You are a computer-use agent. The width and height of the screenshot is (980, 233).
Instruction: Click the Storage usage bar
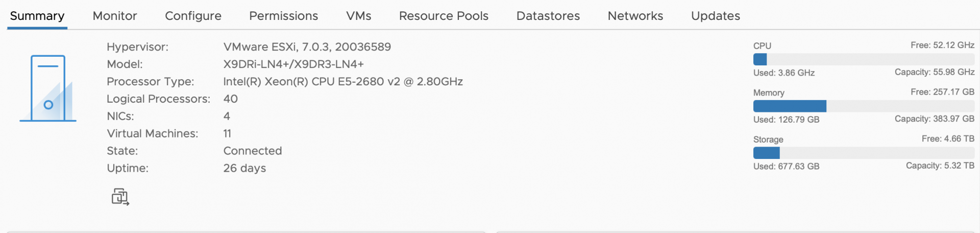point(864,153)
